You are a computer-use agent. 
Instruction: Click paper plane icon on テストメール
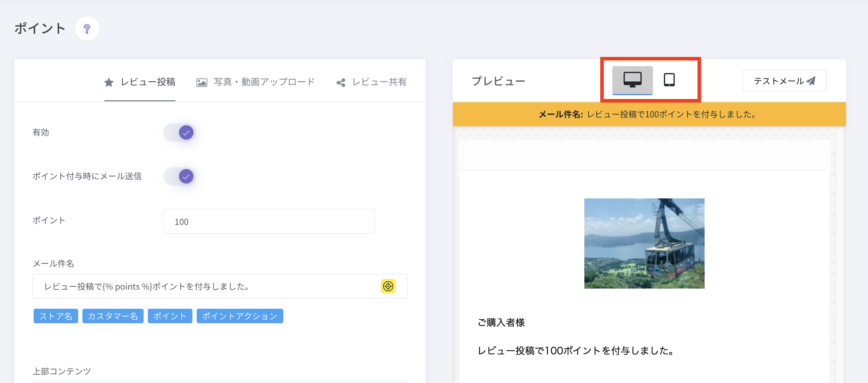tap(811, 81)
